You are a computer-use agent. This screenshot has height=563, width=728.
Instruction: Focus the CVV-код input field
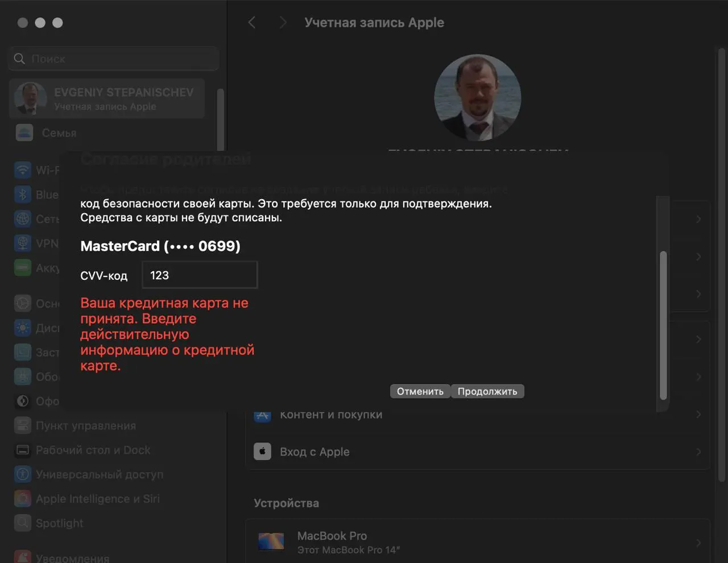point(200,275)
